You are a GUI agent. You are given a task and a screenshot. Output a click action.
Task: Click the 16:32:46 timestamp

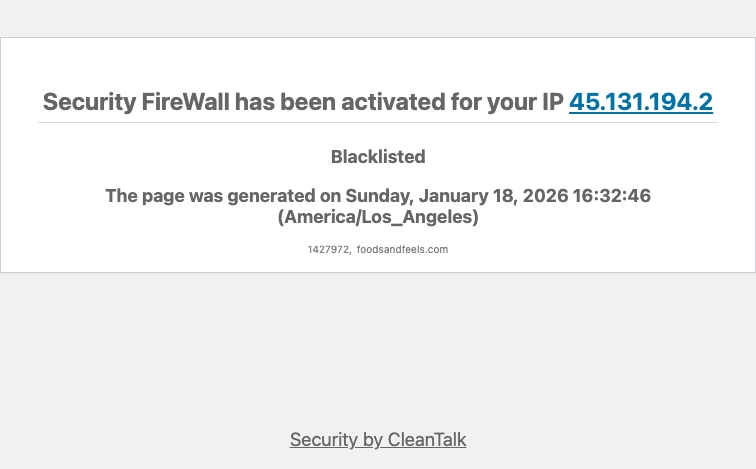[x=611, y=196]
